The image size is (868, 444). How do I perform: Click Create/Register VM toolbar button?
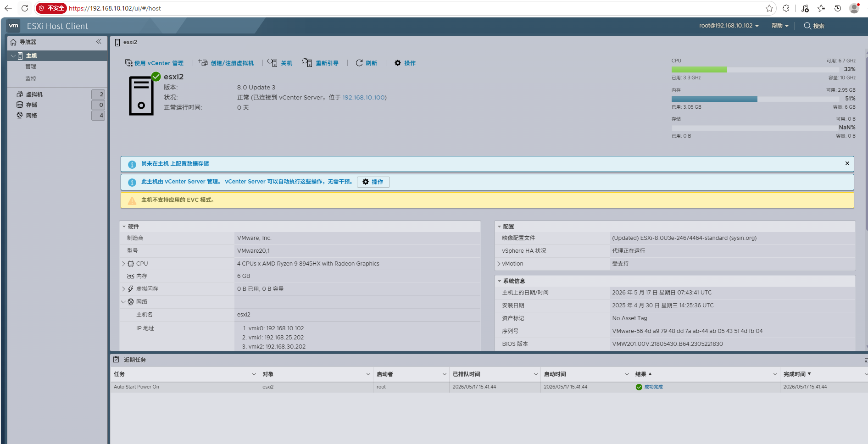(226, 63)
